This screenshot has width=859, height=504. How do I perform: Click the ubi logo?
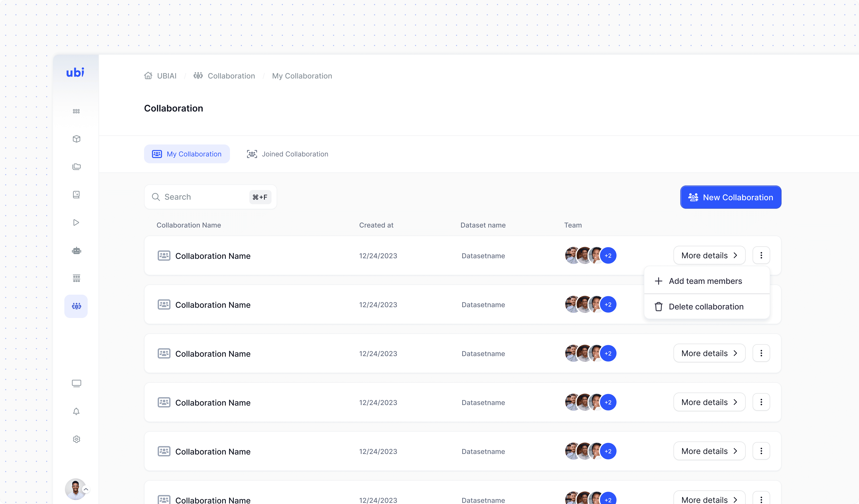click(x=75, y=73)
